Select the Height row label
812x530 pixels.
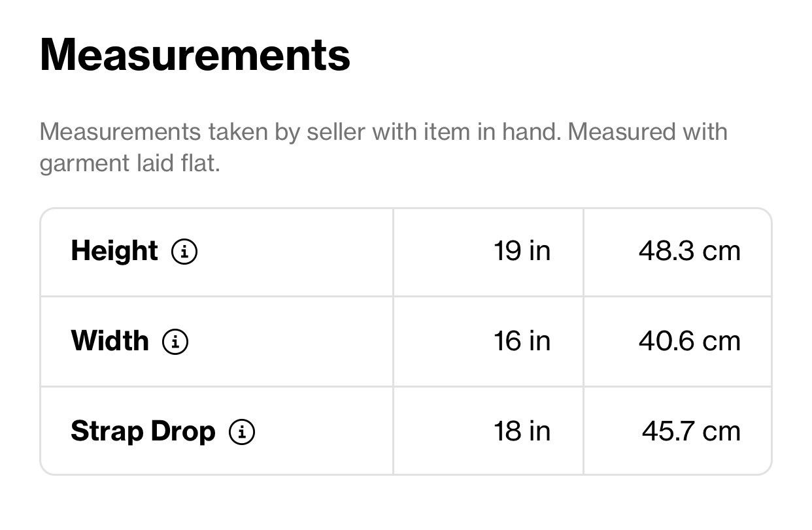click(114, 251)
